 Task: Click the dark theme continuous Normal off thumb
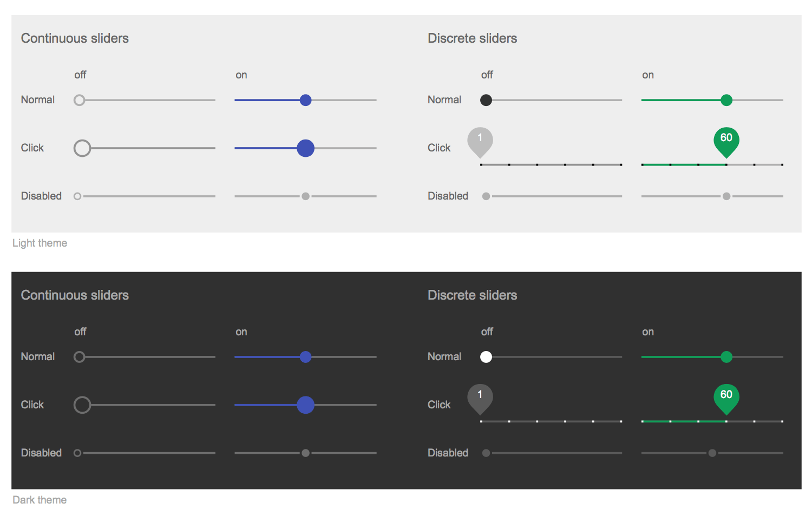point(80,357)
